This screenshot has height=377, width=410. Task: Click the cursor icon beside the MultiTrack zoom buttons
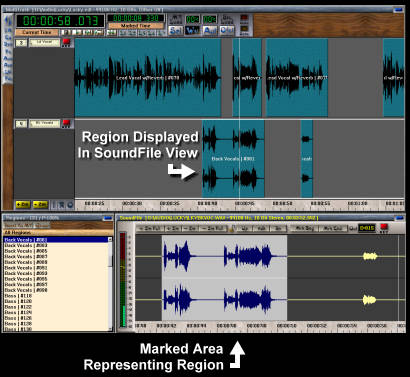point(62,204)
